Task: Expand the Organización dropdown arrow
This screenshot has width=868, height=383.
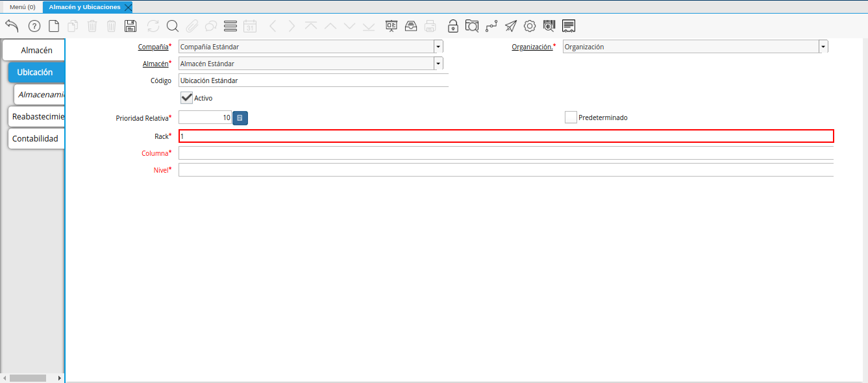Action: point(823,47)
